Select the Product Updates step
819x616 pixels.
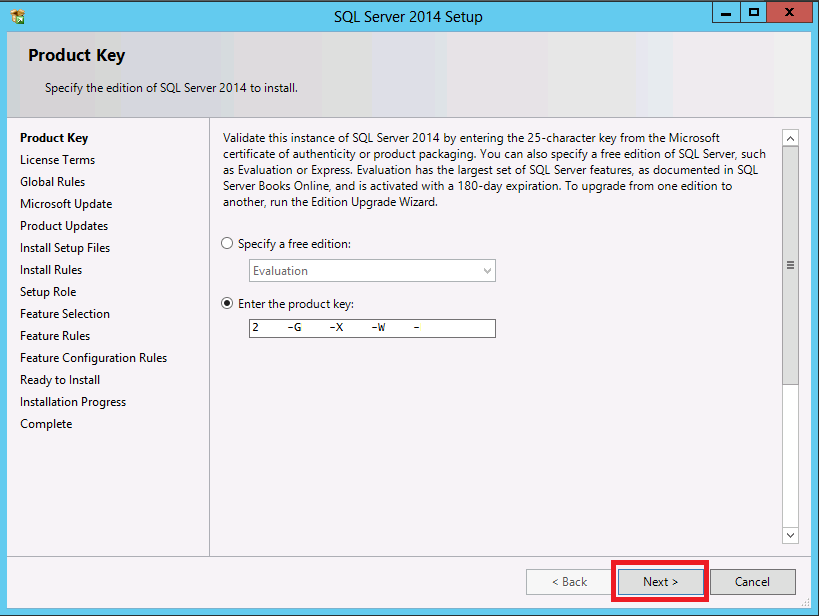[x=64, y=226]
